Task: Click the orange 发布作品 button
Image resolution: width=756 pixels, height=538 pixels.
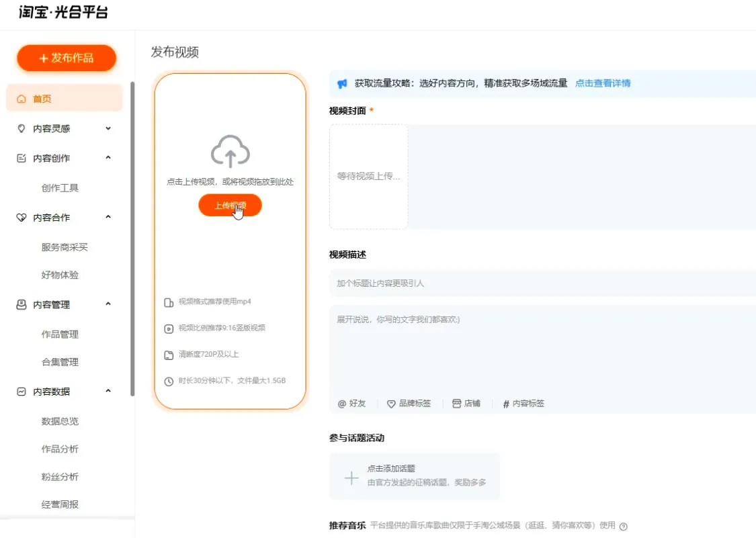Action: coord(66,58)
